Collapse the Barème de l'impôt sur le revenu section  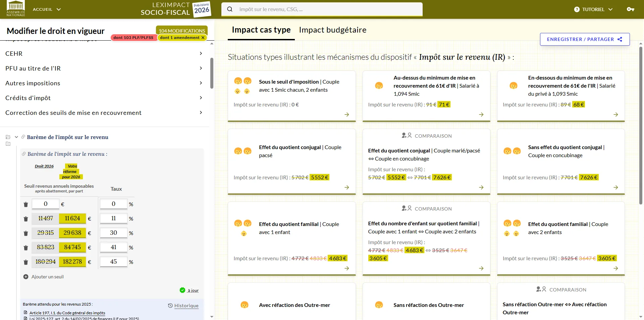pyautogui.click(x=16, y=137)
